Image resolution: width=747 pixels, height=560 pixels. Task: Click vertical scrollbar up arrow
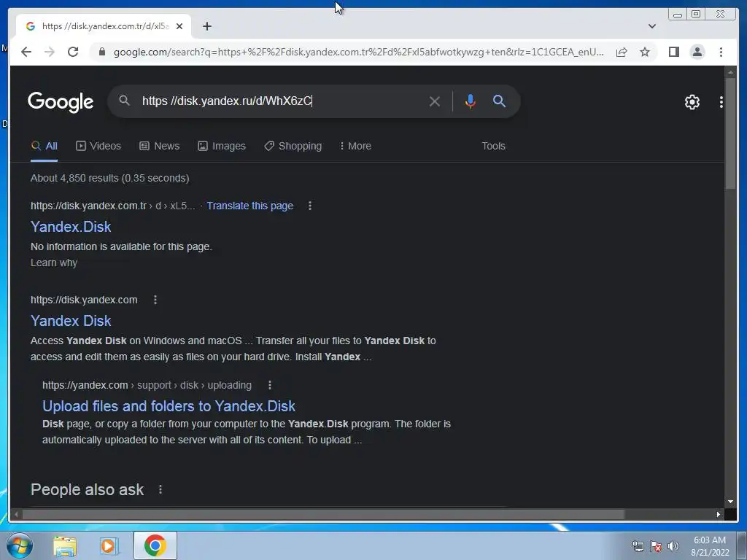coord(730,72)
